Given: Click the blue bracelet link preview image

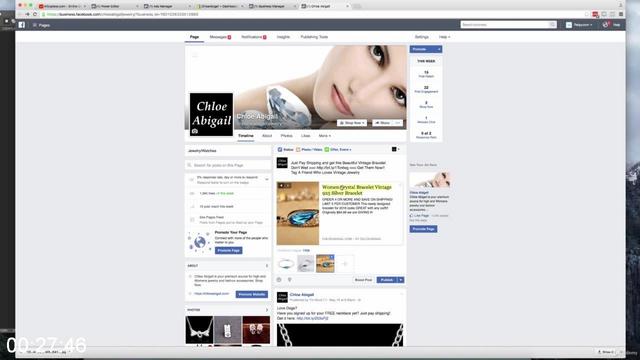Looking at the screenshot, I should 298,213.
